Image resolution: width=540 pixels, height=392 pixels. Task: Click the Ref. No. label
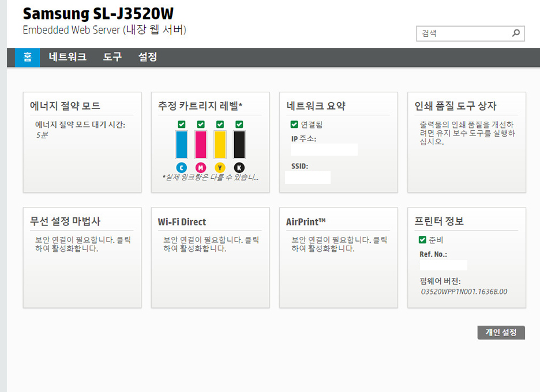(x=433, y=254)
